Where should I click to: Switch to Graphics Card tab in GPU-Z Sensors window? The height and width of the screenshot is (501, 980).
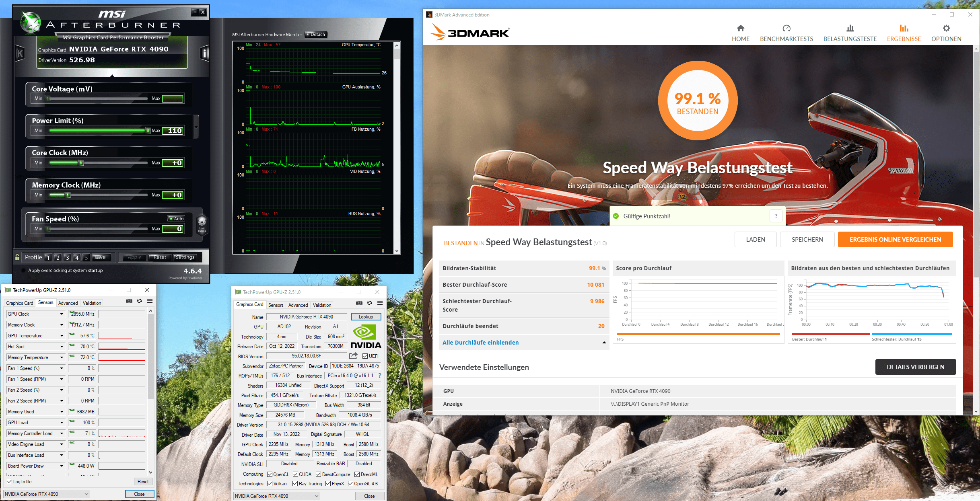(x=20, y=303)
